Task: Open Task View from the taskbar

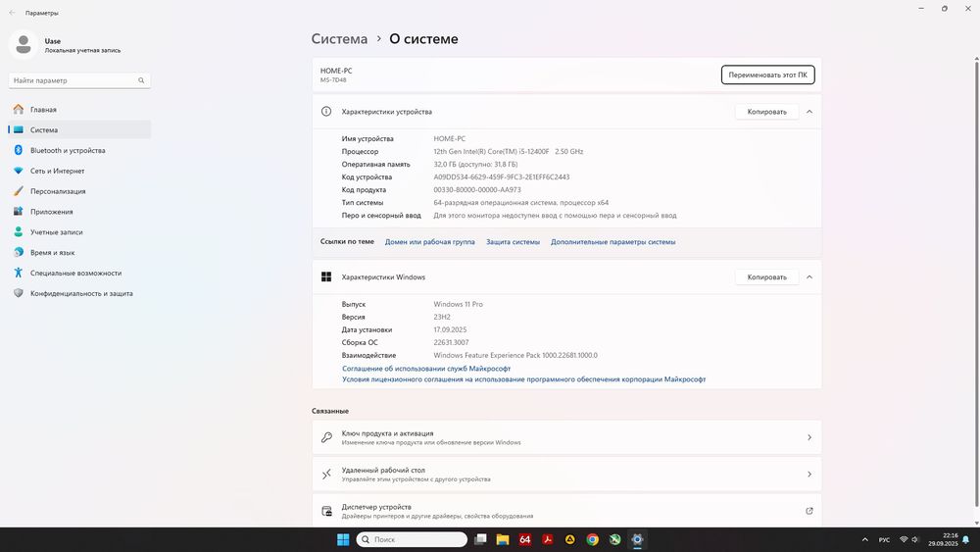Action: (480, 539)
